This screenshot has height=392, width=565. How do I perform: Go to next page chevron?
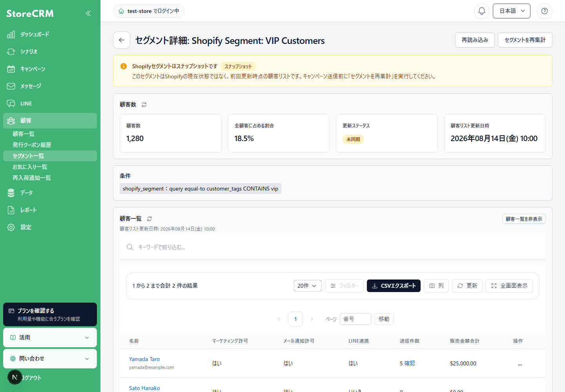[312, 319]
